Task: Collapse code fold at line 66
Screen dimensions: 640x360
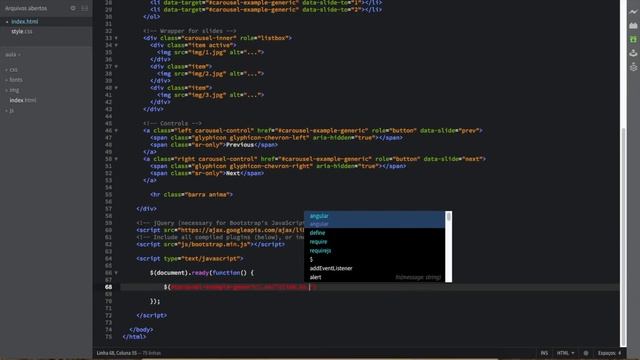Action: [116, 273]
